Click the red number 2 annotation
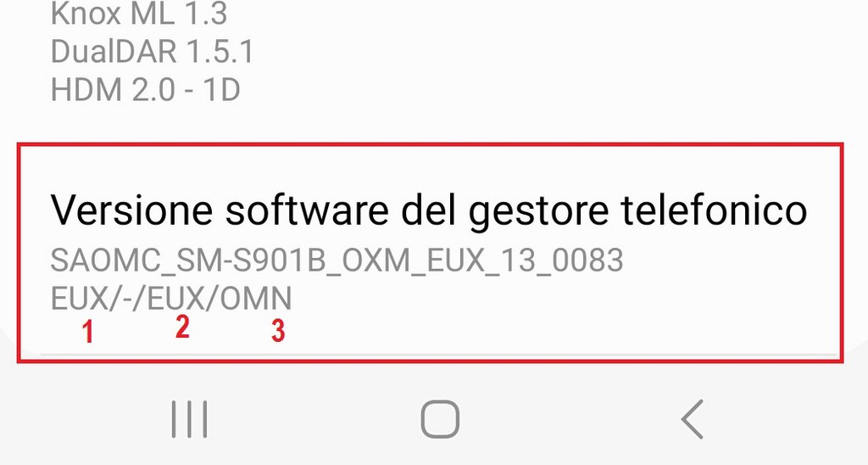The width and height of the screenshot is (868, 465). click(x=183, y=327)
